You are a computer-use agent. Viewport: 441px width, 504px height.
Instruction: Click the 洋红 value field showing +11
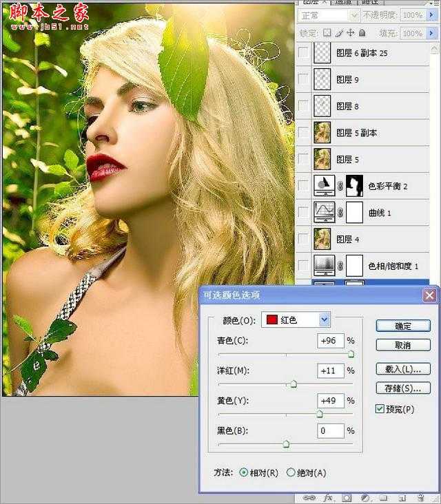331,370
